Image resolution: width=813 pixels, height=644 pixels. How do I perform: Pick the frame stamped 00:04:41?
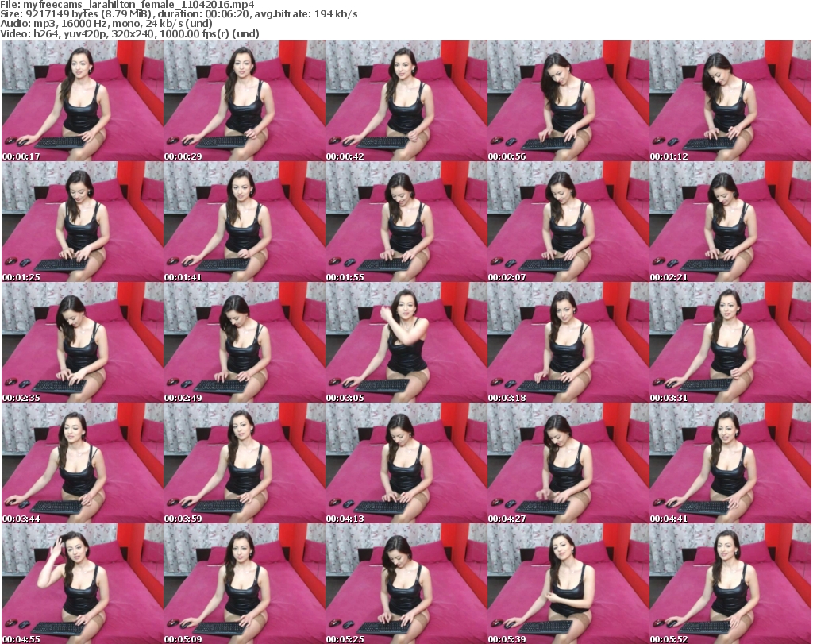click(730, 464)
